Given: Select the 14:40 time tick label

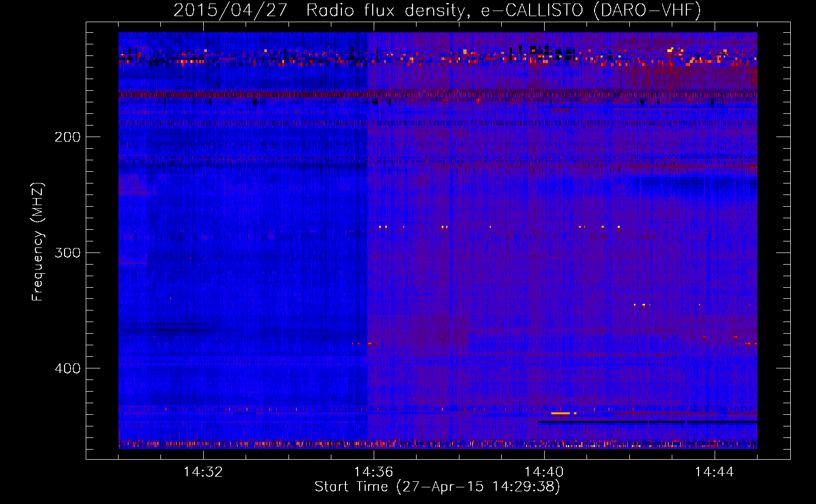Looking at the screenshot, I should click(544, 472).
